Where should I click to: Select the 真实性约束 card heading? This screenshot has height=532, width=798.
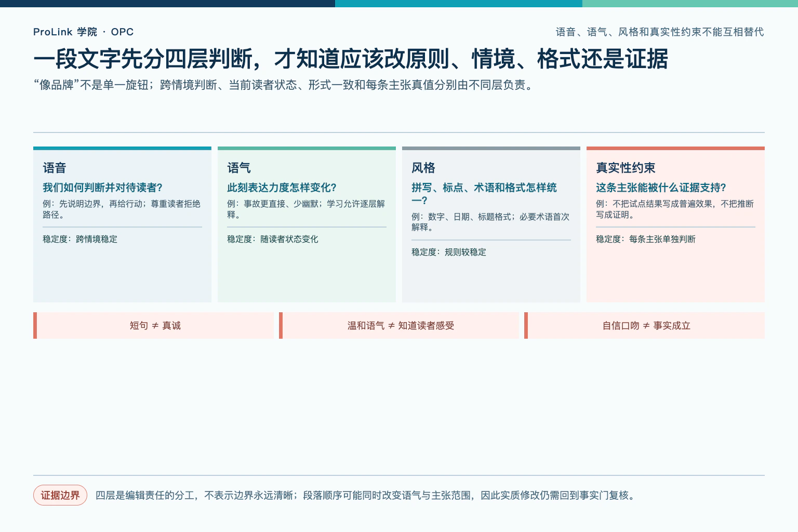626,168
